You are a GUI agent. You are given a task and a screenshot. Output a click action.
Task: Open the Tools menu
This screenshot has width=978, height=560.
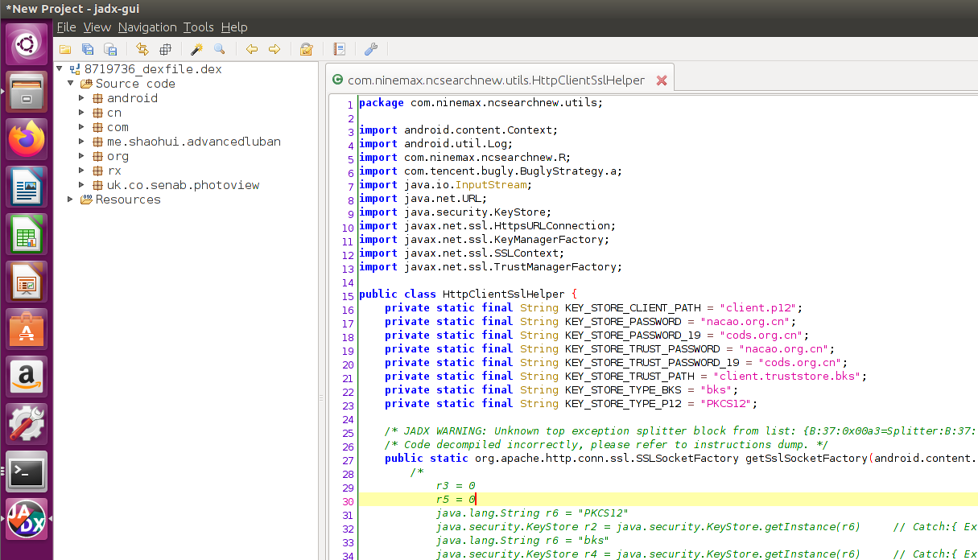click(198, 27)
